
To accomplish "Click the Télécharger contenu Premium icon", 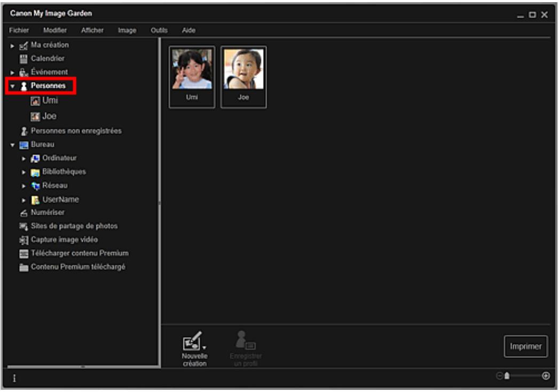I will [23, 254].
